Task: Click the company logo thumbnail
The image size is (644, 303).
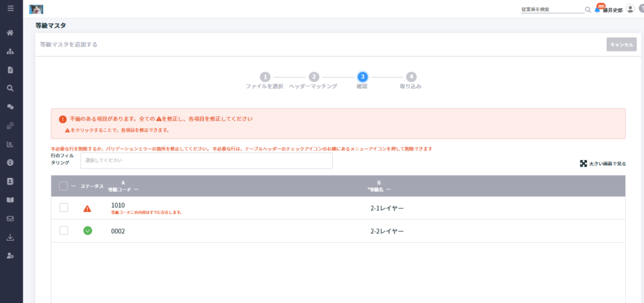Action: tap(36, 9)
